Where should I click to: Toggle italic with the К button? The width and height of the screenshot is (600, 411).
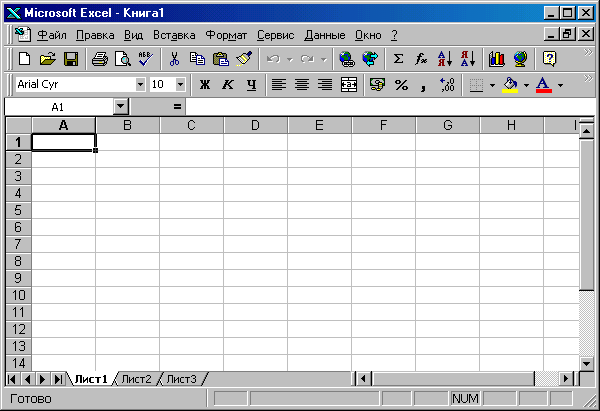click(x=228, y=84)
